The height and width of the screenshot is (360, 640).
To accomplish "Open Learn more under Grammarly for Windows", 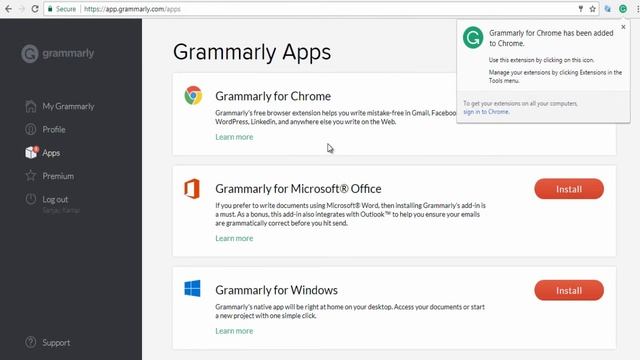I will tap(234, 331).
